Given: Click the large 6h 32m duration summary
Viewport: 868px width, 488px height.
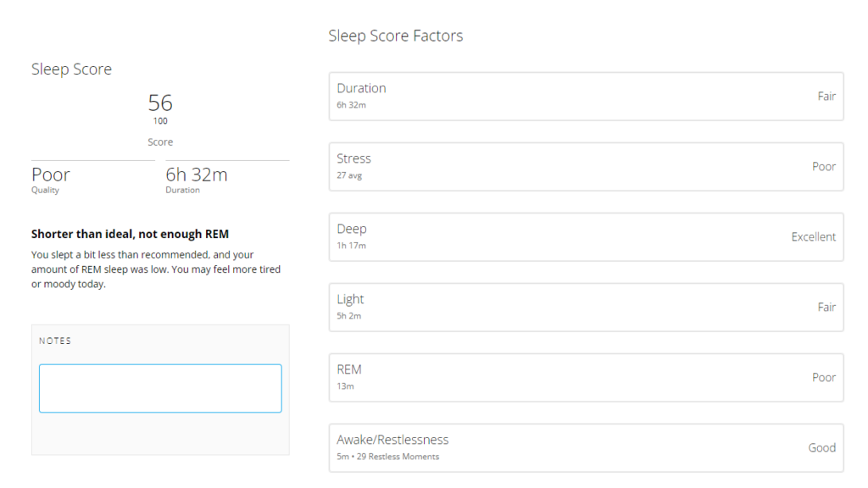Looking at the screenshot, I should 197,175.
